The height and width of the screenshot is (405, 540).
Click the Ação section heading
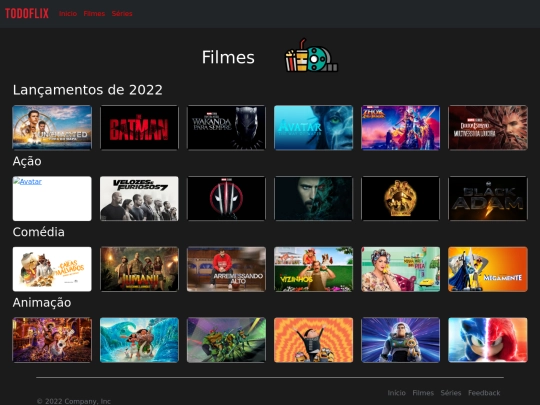pos(27,161)
